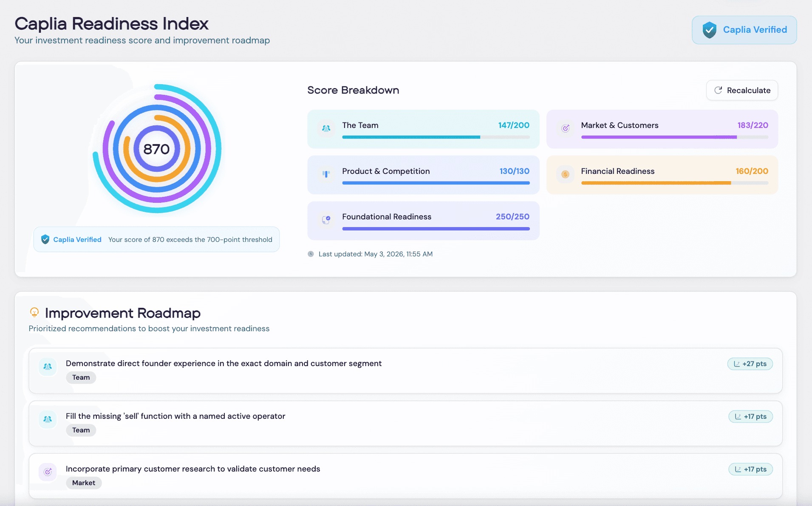
Task: Click the Foundational Readiness progress bar
Action: click(436, 228)
